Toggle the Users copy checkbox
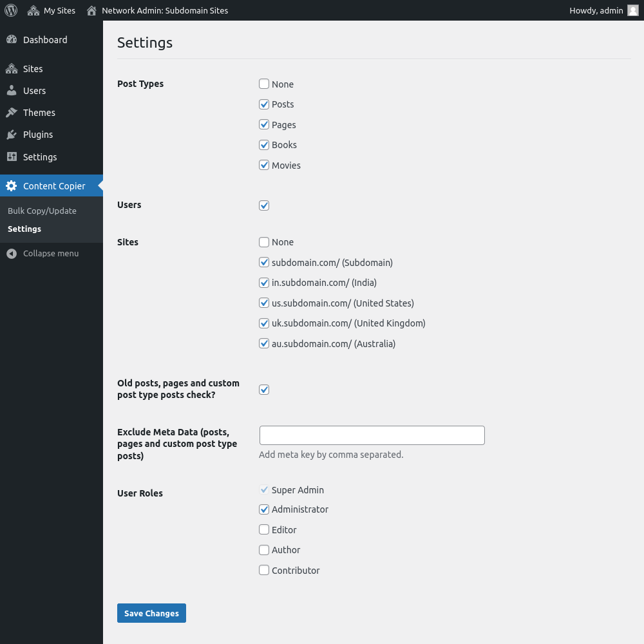 point(264,205)
